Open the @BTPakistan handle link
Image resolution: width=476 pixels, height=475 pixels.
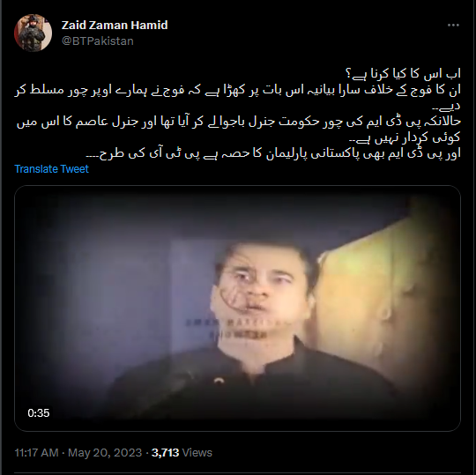tap(98, 41)
